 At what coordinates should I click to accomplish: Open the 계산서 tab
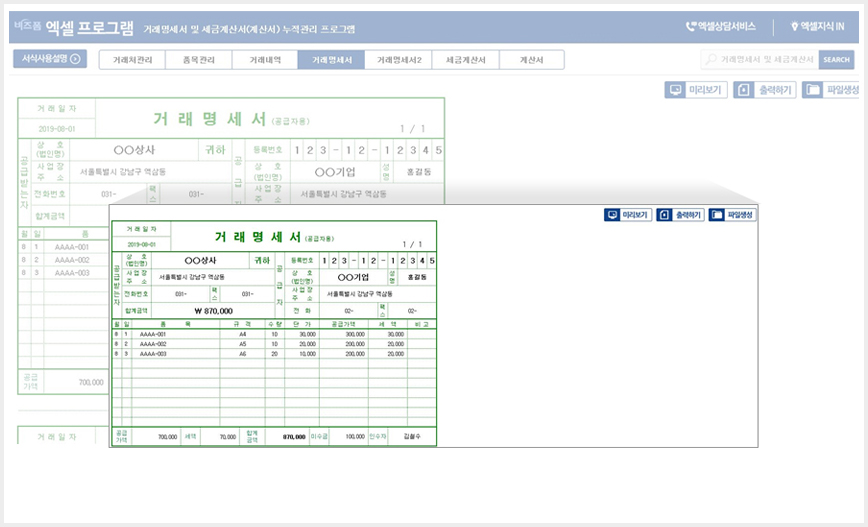pyautogui.click(x=531, y=60)
